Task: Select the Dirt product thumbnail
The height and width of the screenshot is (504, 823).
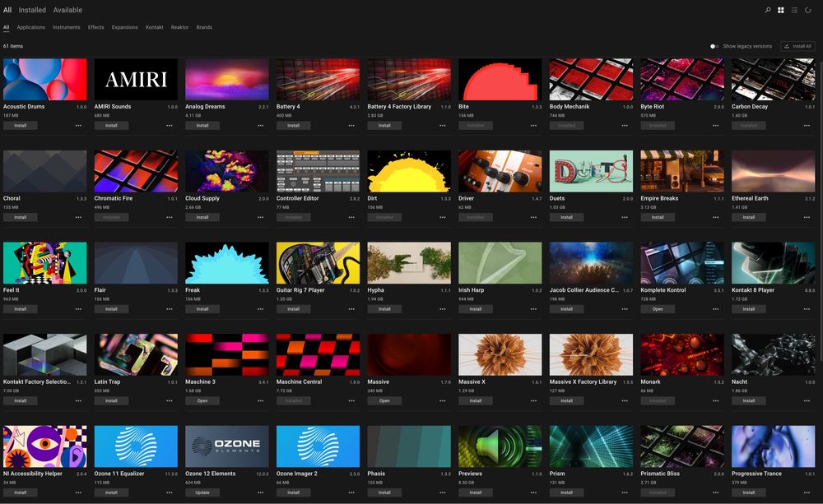Action: [x=409, y=171]
